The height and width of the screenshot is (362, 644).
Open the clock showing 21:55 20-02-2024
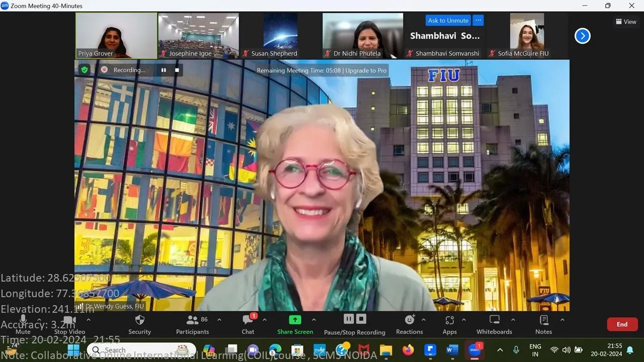pyautogui.click(x=606, y=350)
